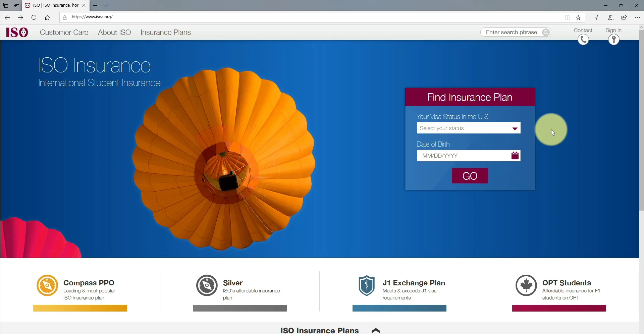Click the share page icon
The height and width of the screenshot is (334, 644).
[624, 17]
